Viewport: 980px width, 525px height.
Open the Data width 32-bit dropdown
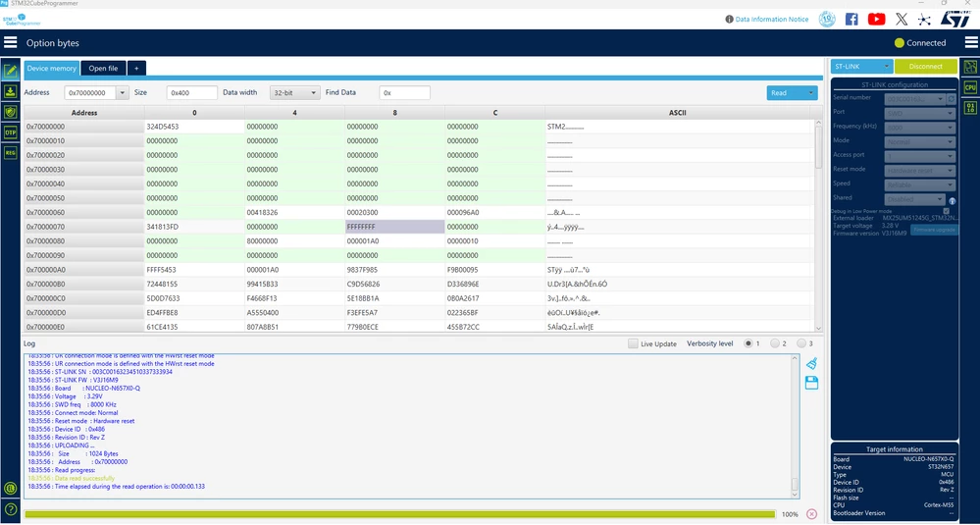point(295,92)
